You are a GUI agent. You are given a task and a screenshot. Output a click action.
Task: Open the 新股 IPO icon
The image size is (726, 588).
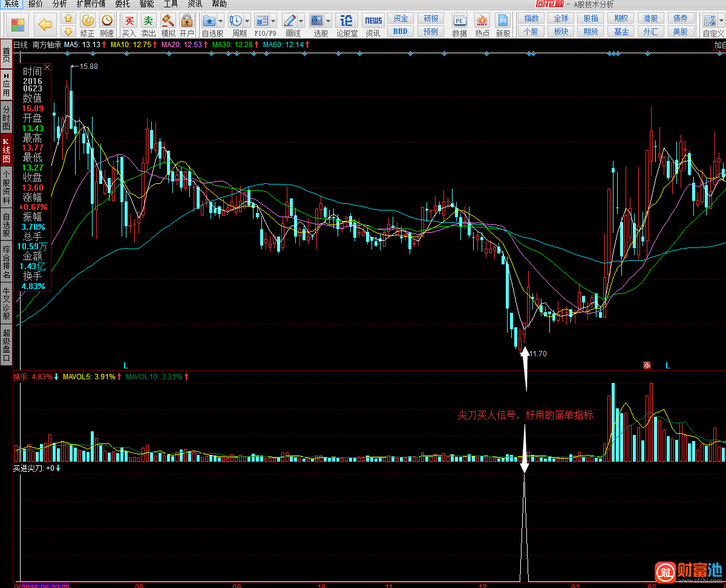[x=503, y=22]
